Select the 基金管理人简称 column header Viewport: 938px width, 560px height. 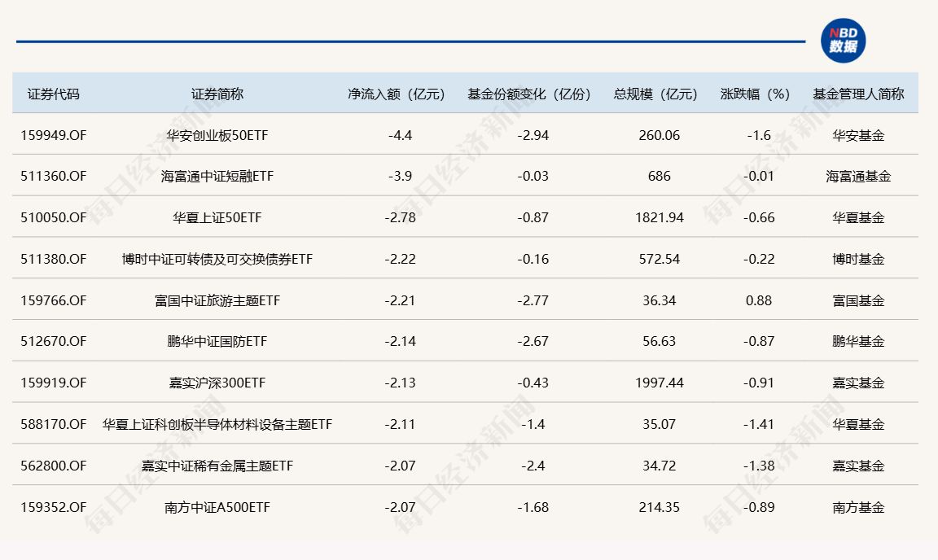[858, 94]
